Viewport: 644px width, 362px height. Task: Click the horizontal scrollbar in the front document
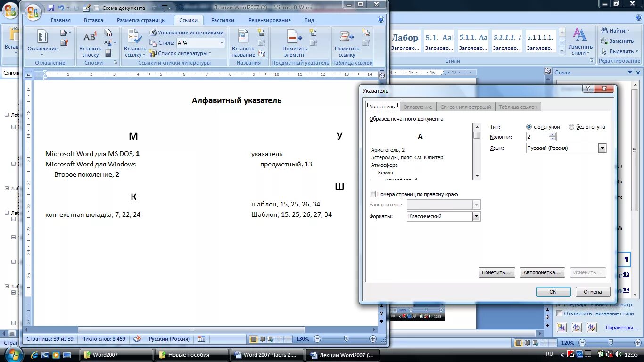point(191,330)
